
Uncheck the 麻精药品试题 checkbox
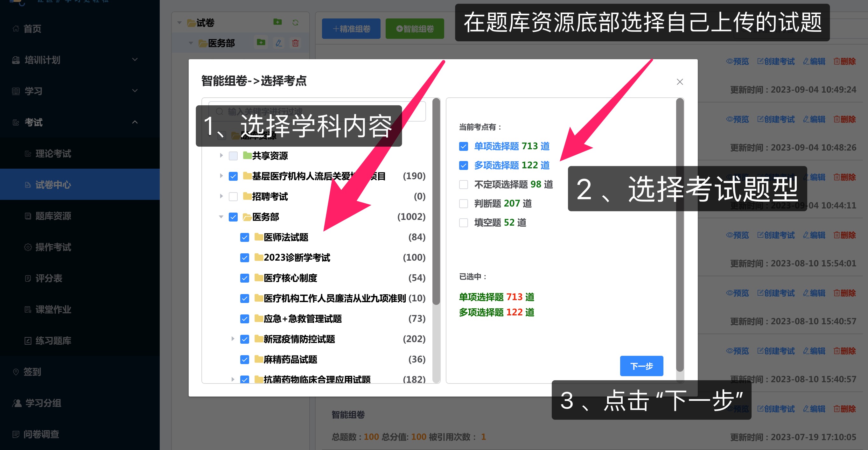(245, 359)
